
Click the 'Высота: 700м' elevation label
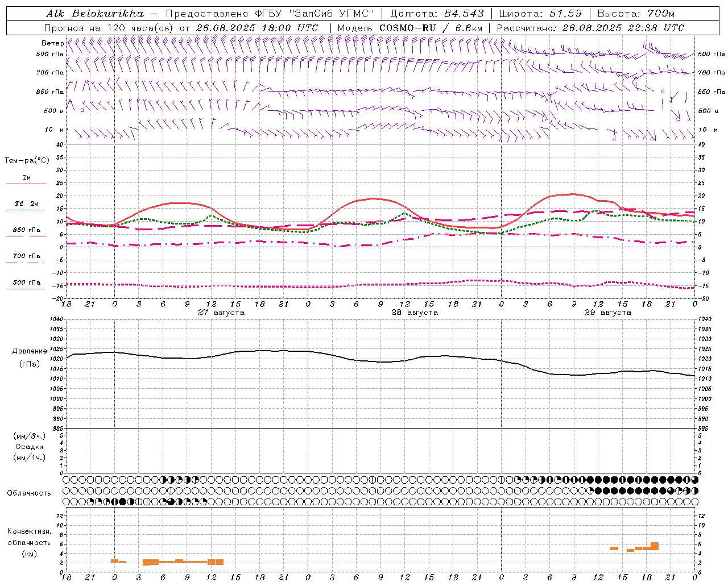tap(636, 14)
